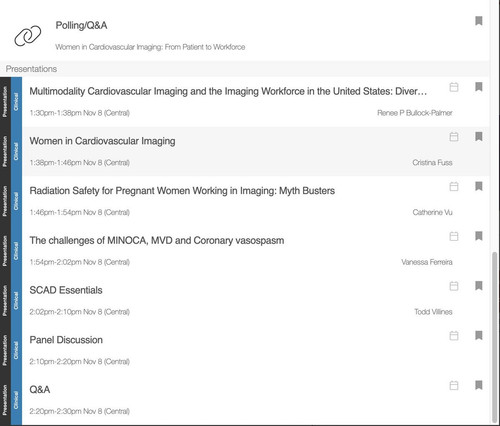The image size is (500, 426).
Task: Click the Polling/Q&A chain link icon
Action: pos(28,36)
